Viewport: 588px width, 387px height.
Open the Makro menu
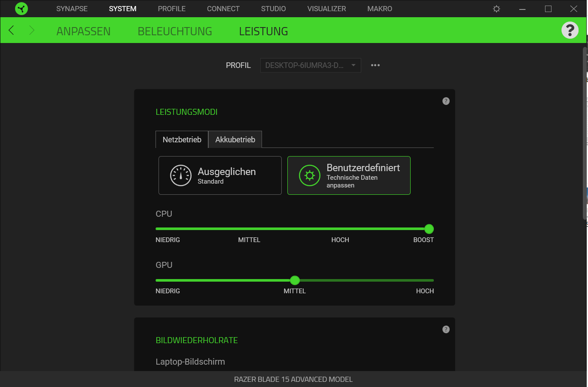tap(380, 9)
